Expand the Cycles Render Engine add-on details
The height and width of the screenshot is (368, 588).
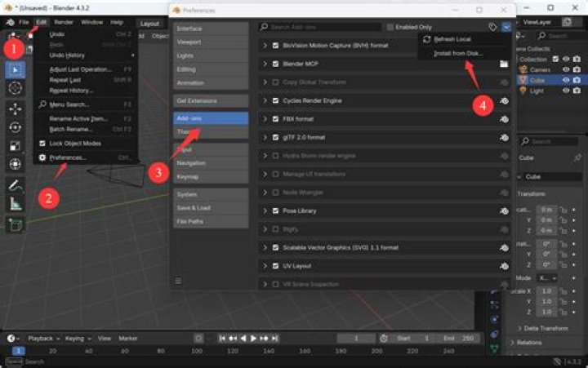click(265, 101)
